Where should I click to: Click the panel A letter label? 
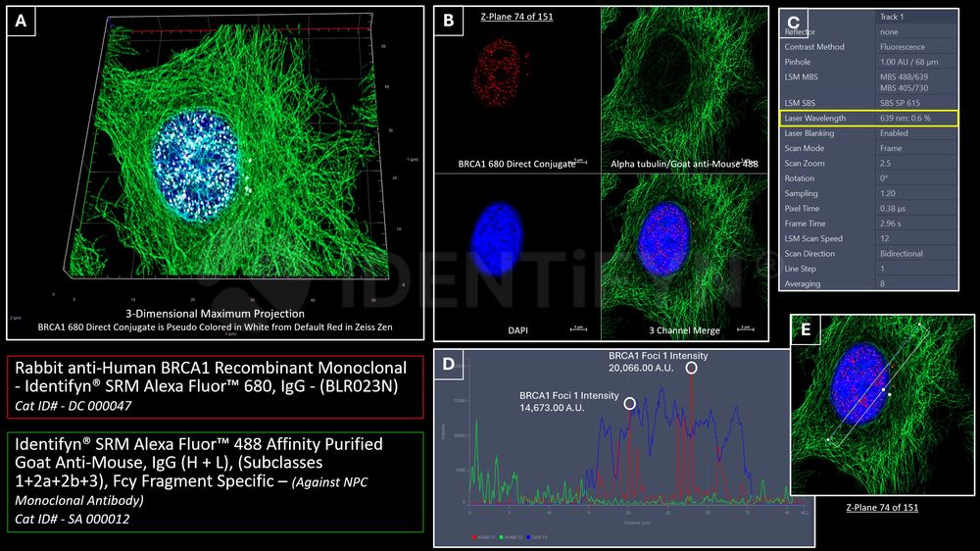pos(21,22)
